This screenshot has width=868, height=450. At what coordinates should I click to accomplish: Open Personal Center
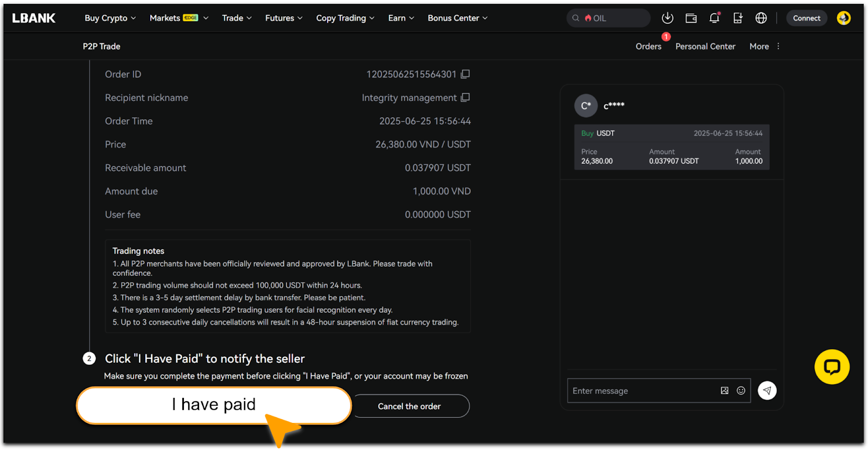tap(705, 47)
